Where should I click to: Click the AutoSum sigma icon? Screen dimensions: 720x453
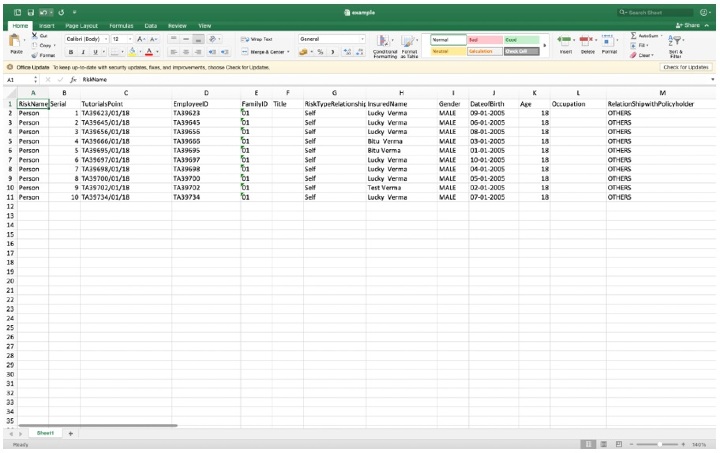tap(634, 35)
